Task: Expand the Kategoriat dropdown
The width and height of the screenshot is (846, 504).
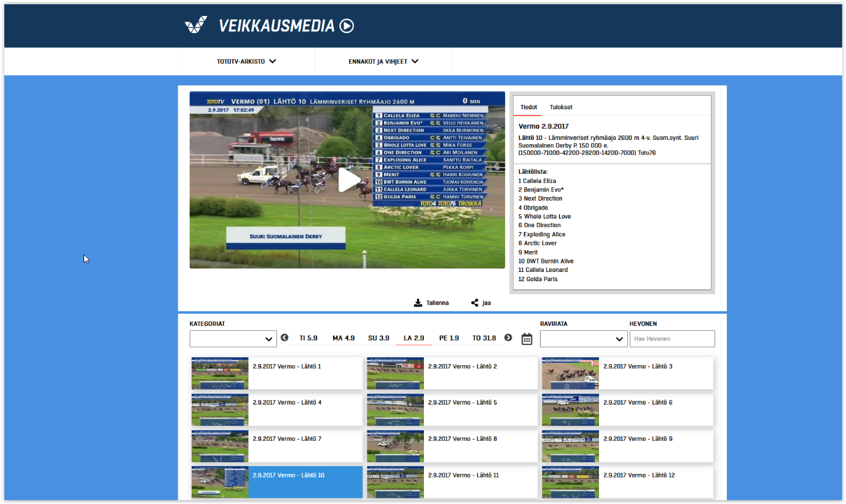Action: pos(233,339)
